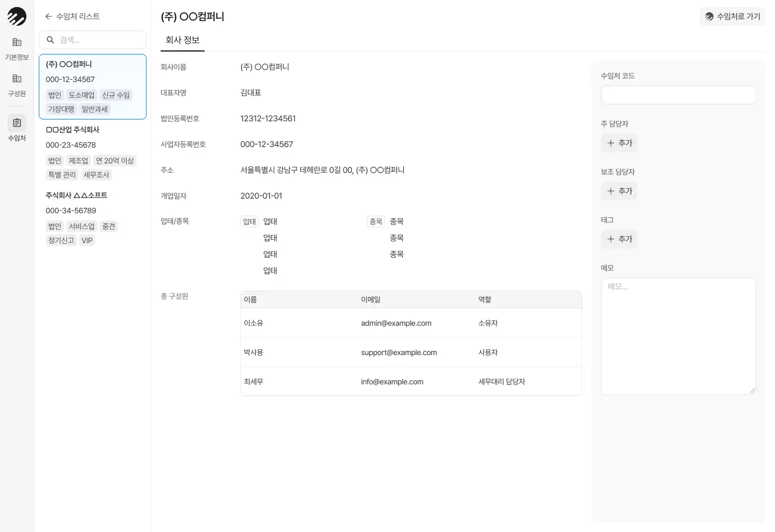775x532 pixels.
Task: Add a 주 담당자
Action: click(619, 143)
